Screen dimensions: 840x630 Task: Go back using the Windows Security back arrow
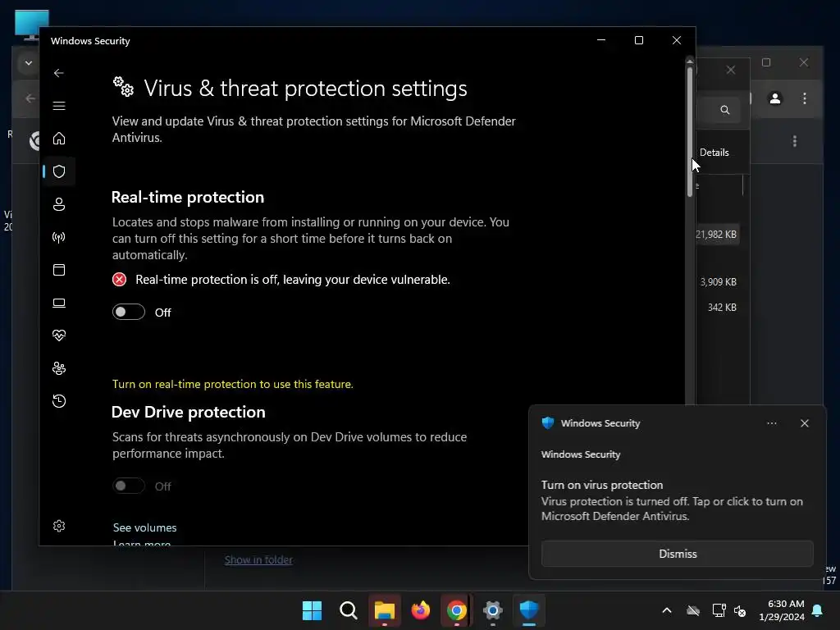click(59, 73)
